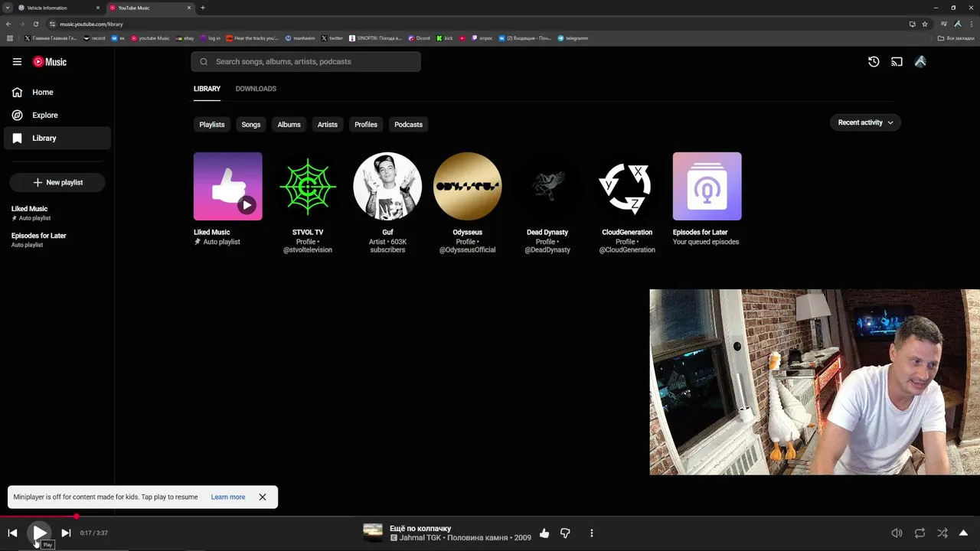Screen dimensions: 980x551
Task: Click the Jahmal TGK artist link in player bar
Action: [x=420, y=538]
